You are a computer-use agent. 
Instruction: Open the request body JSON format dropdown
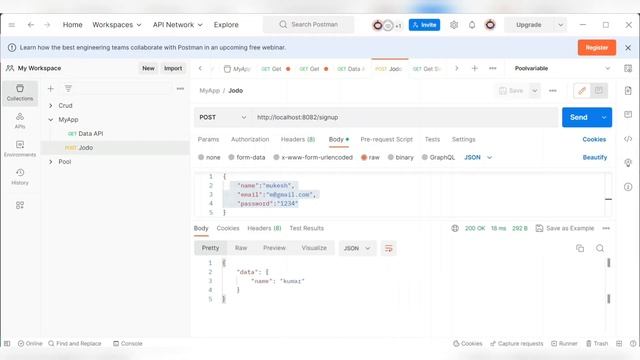click(478, 158)
